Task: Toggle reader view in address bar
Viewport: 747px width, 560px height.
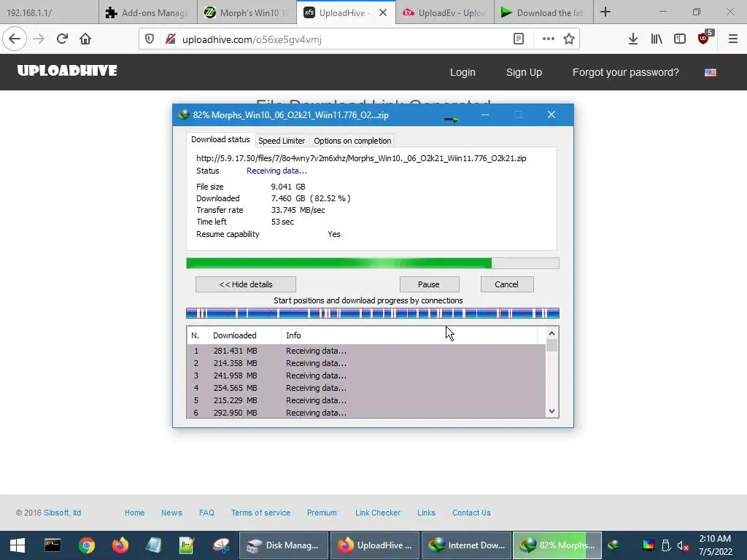Action: point(519,39)
